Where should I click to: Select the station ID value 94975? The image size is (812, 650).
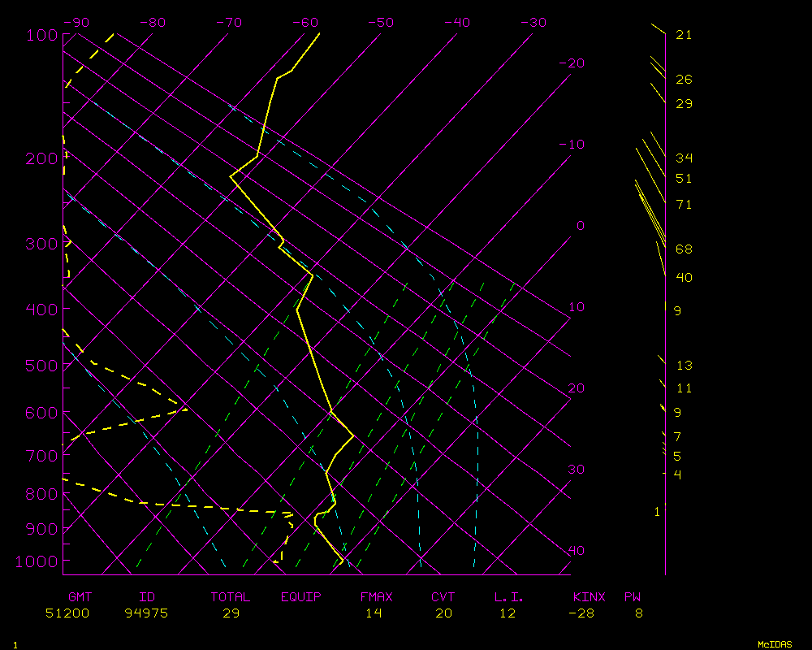coord(146,613)
